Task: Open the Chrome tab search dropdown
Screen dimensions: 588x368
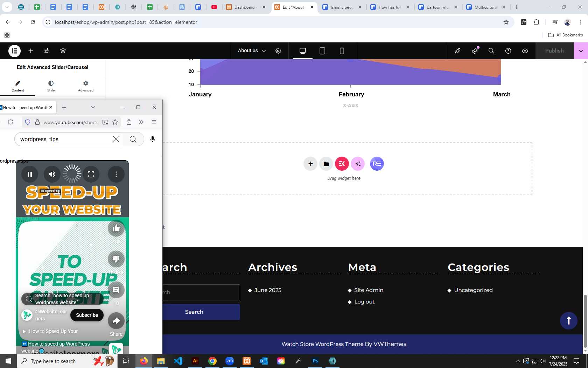Action: tap(7, 7)
